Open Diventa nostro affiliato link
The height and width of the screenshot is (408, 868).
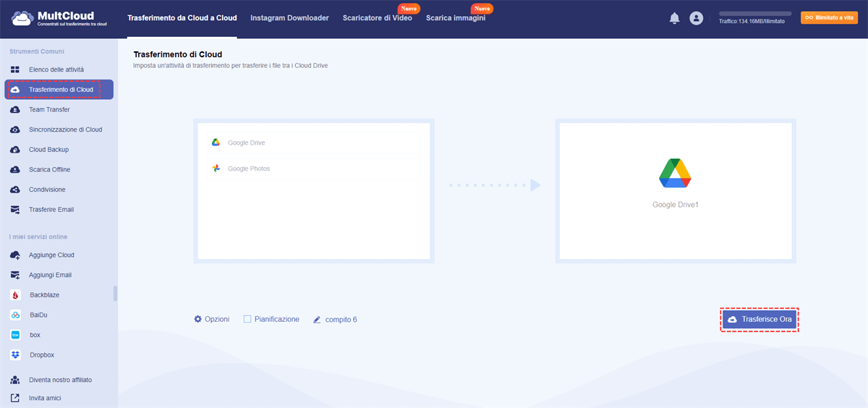(x=60, y=380)
